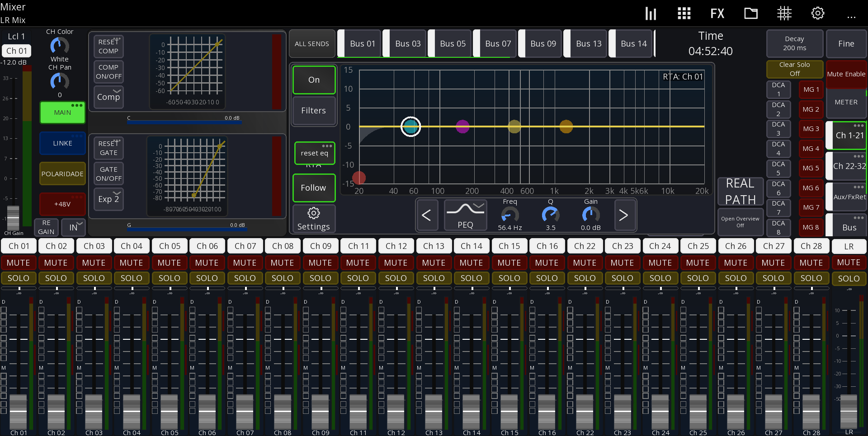Click RESET COMP button

[108, 47]
